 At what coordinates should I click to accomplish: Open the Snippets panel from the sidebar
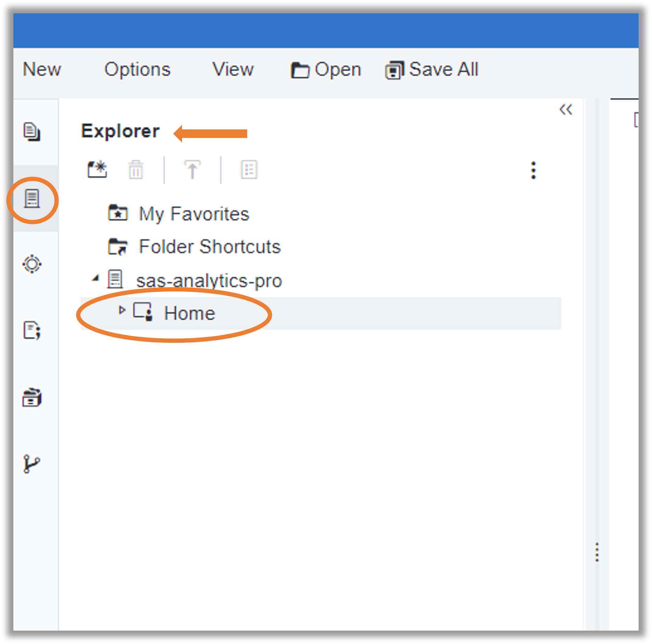(x=32, y=331)
